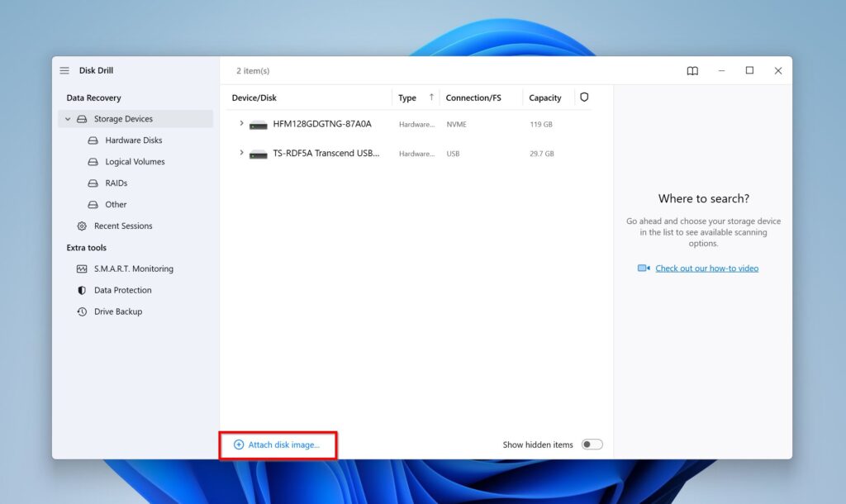Open the book icon near window controls
The image size is (846, 504).
pos(692,71)
